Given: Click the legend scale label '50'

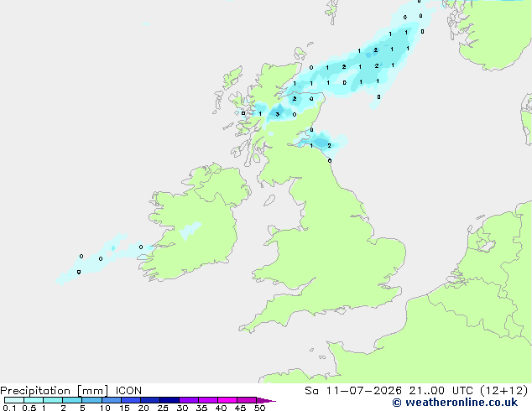Looking at the screenshot, I should pyautogui.click(x=260, y=408).
